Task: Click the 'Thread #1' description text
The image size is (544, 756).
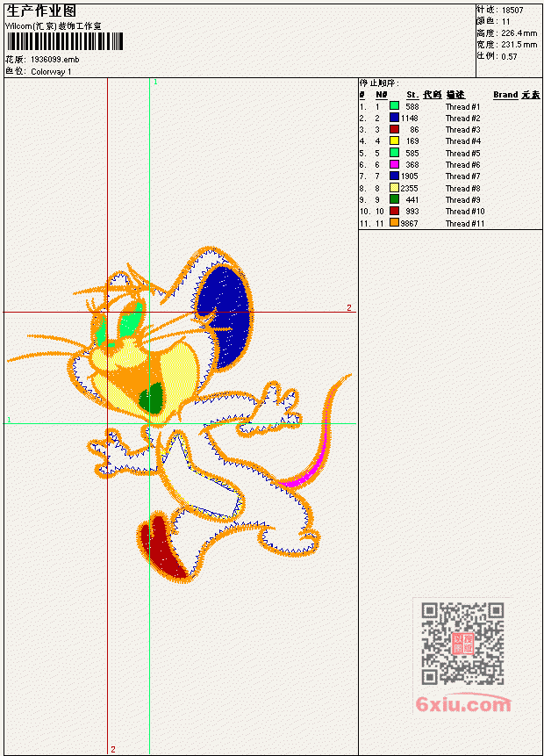Action: [x=462, y=106]
